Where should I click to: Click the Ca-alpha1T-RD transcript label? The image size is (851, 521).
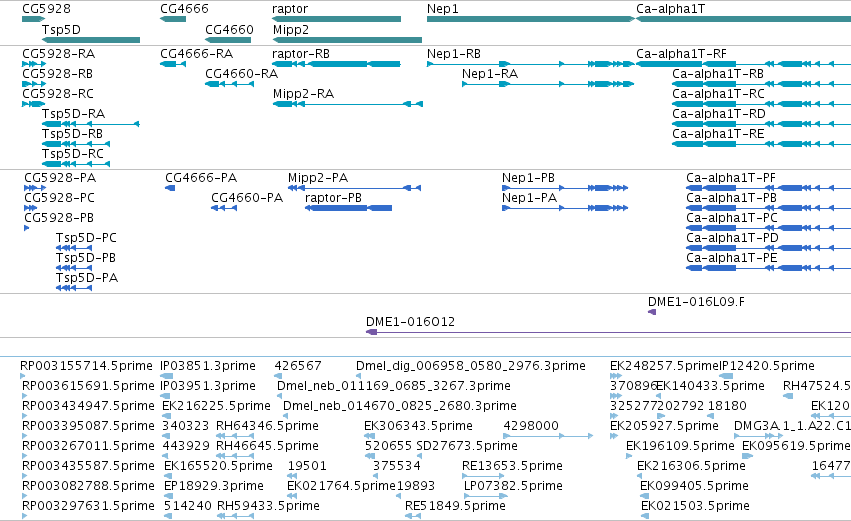719,113
